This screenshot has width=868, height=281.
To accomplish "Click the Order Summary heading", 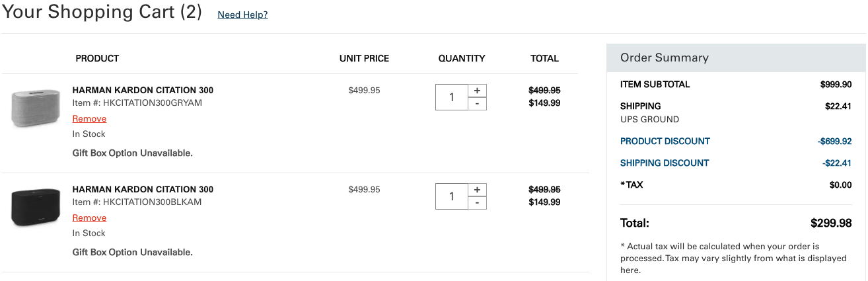I will pos(664,58).
